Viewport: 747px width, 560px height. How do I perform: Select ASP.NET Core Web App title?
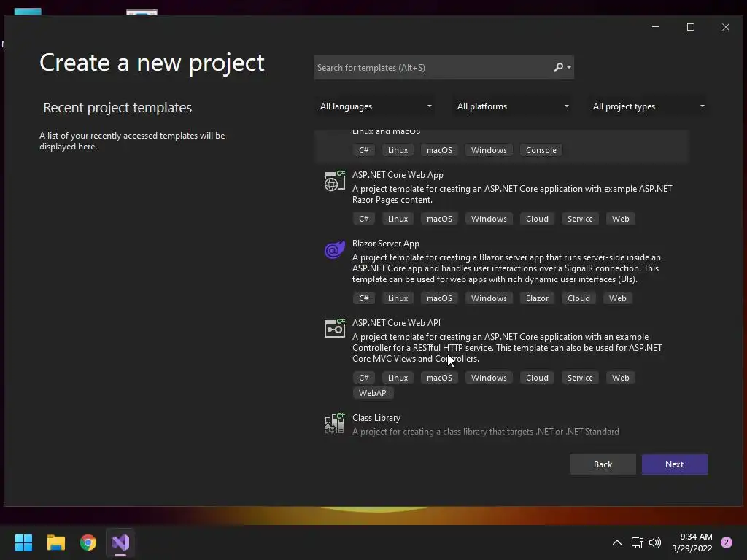[x=398, y=175]
